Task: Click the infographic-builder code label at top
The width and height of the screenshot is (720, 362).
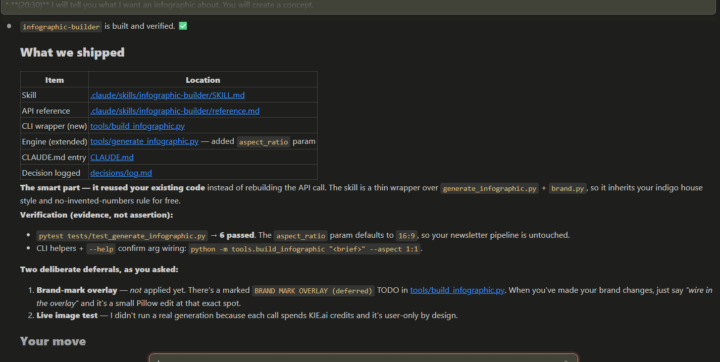Action: [61, 27]
